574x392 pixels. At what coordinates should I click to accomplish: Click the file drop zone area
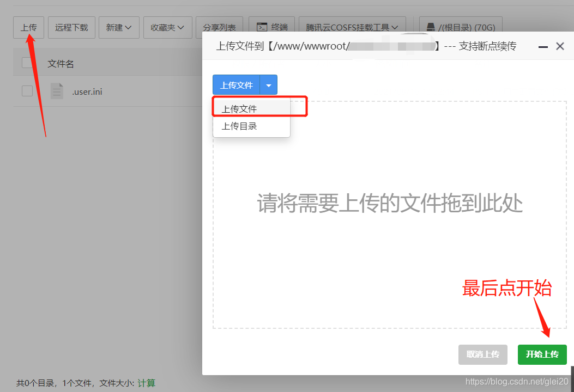pos(389,229)
